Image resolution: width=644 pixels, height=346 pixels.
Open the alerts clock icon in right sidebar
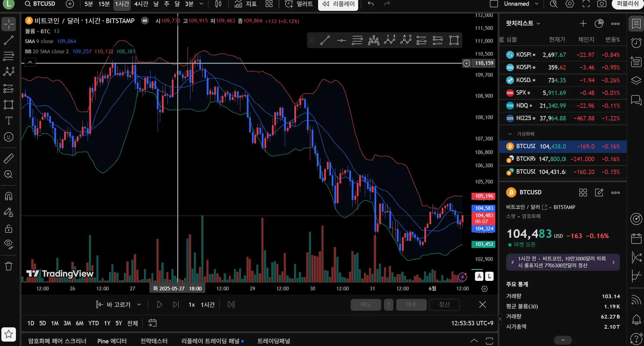point(636,43)
